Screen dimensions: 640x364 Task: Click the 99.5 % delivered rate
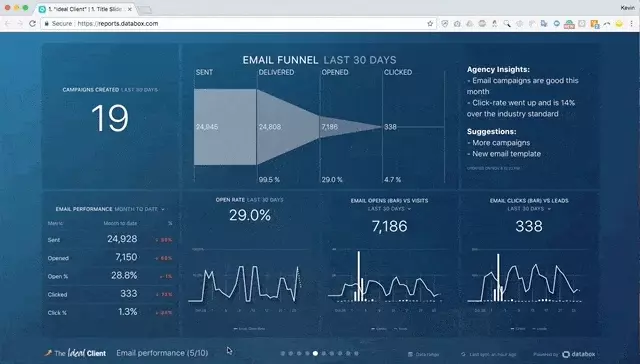tap(269, 180)
